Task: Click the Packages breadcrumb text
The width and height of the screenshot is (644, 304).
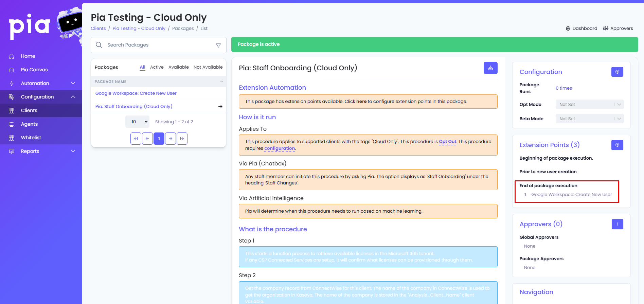Action: point(183,29)
